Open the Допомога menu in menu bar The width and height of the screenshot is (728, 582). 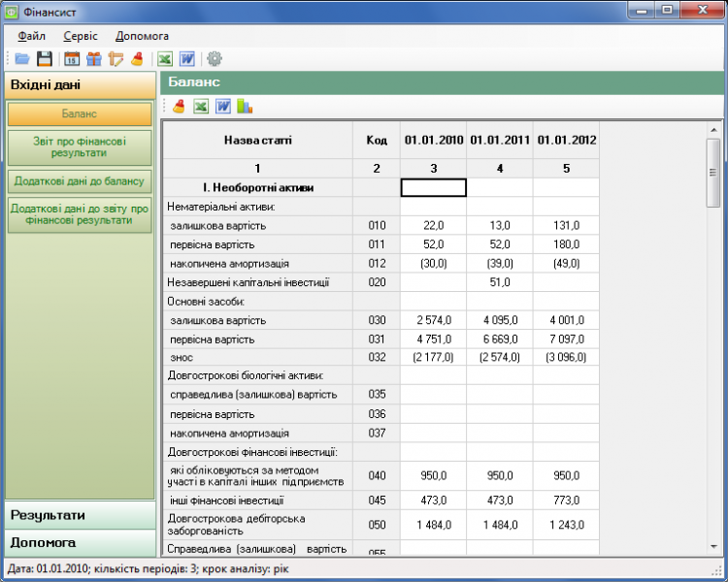pyautogui.click(x=142, y=36)
